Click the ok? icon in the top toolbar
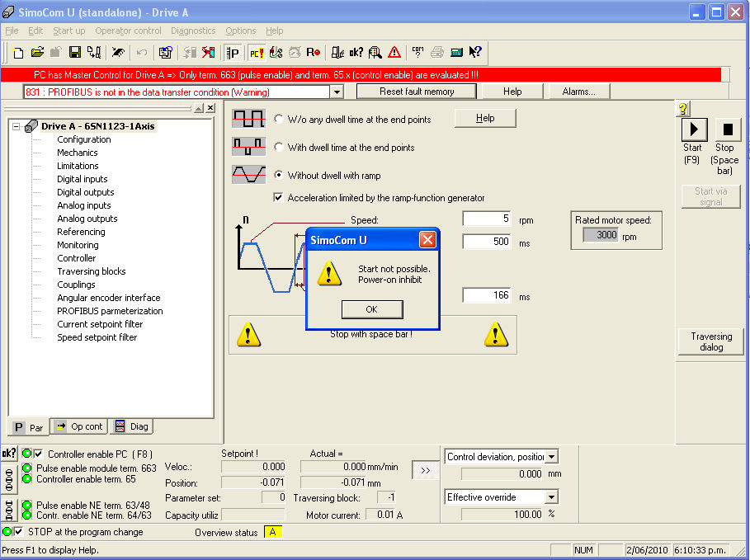The height and width of the screenshot is (560, 750). pyautogui.click(x=356, y=52)
